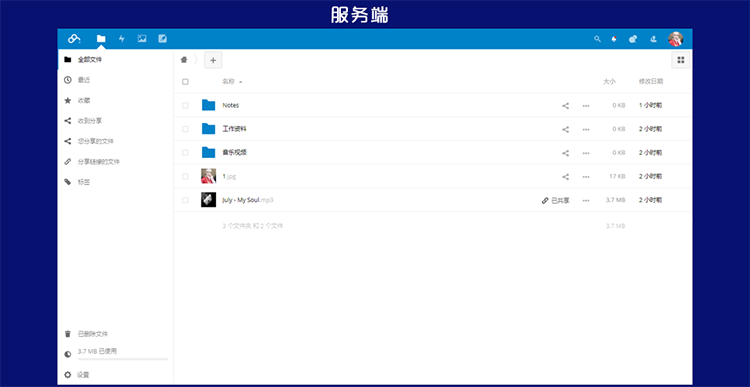This screenshot has width=750, height=387.
Task: Click the blue Notes folder icon
Action: (x=209, y=105)
